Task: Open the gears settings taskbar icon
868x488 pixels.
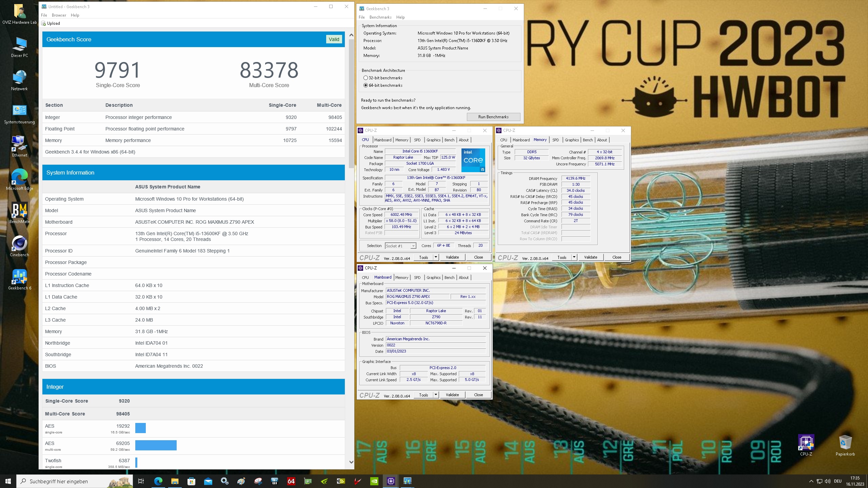Action: point(224,481)
